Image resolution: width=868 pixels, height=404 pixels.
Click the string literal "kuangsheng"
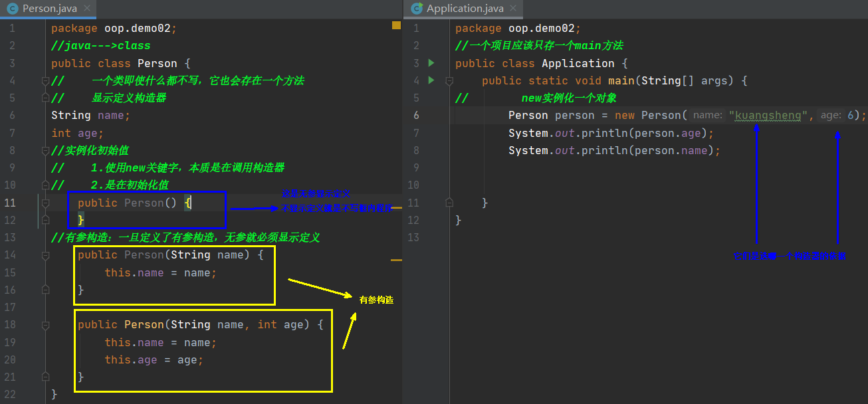pyautogui.click(x=768, y=116)
